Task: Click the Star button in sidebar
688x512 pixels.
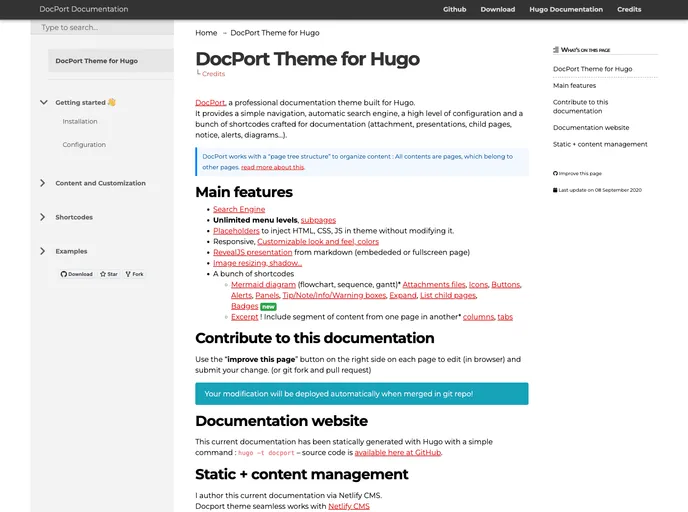Action: coord(109,274)
